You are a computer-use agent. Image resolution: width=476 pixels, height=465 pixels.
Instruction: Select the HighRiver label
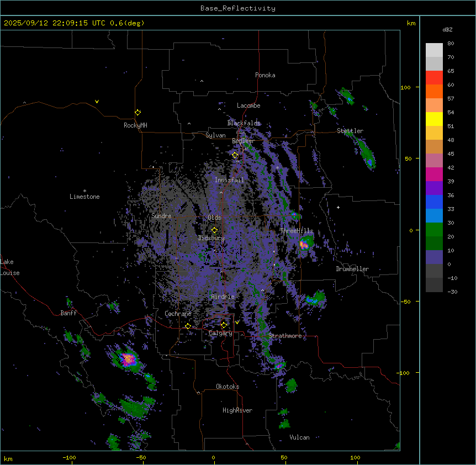point(237,410)
